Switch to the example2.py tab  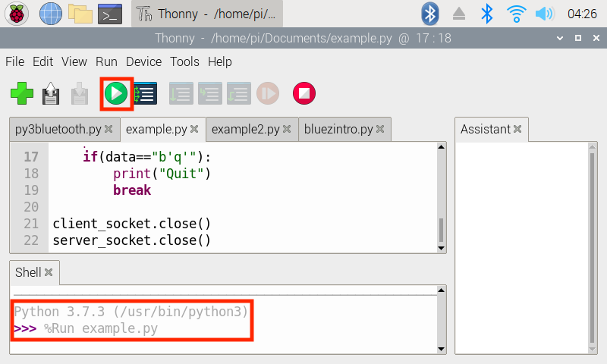245,129
